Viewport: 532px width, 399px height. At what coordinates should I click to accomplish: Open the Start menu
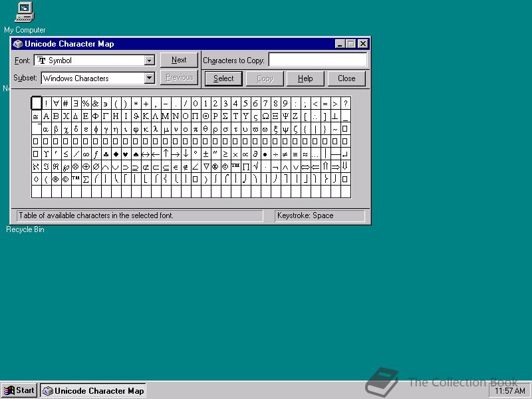pyautogui.click(x=19, y=390)
